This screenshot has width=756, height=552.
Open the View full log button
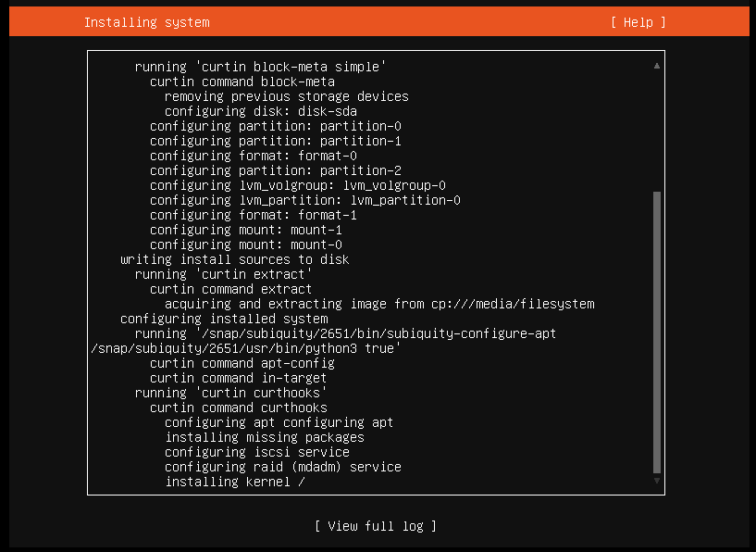point(375,526)
